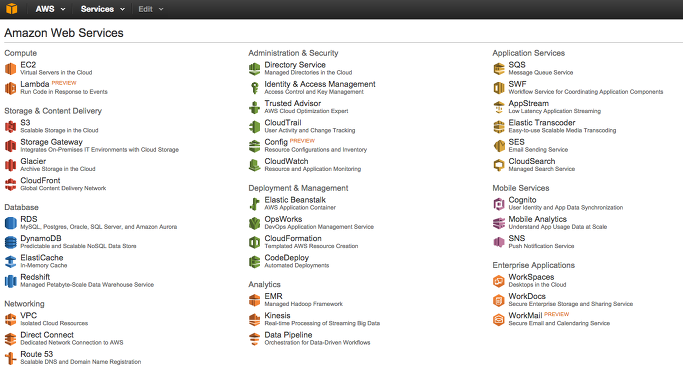Open the Elastic Transcoder link
Viewport: 683px width, 374px height.
(x=541, y=123)
